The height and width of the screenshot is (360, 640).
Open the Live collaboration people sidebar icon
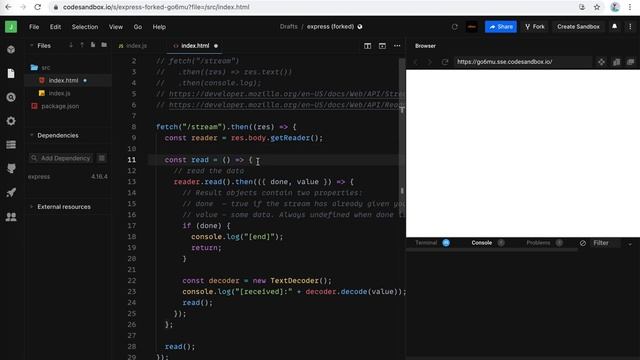point(11,216)
